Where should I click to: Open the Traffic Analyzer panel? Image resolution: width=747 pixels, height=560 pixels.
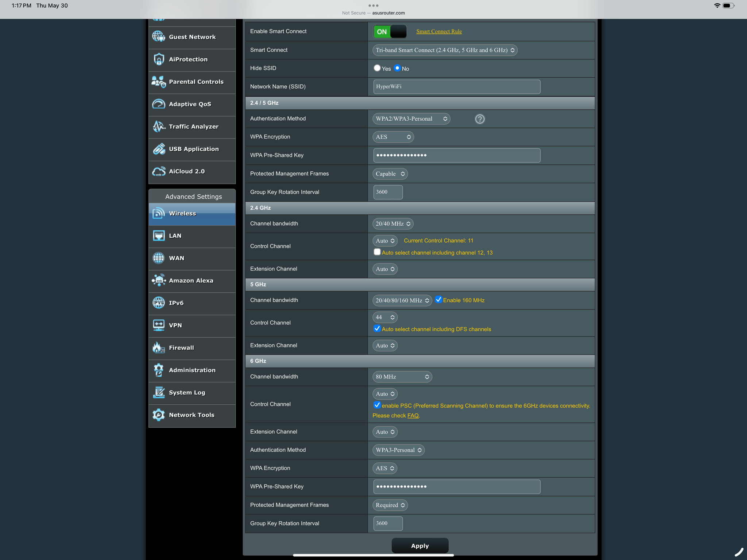pyautogui.click(x=192, y=127)
